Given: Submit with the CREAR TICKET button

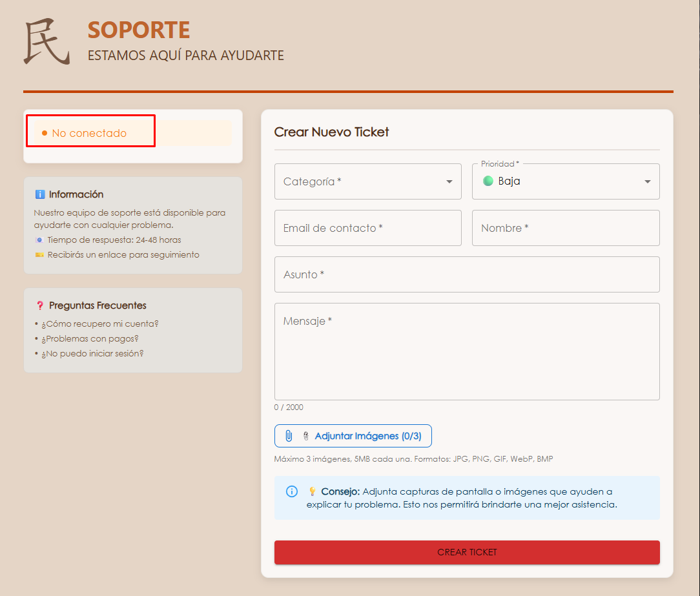Looking at the screenshot, I should (466, 552).
